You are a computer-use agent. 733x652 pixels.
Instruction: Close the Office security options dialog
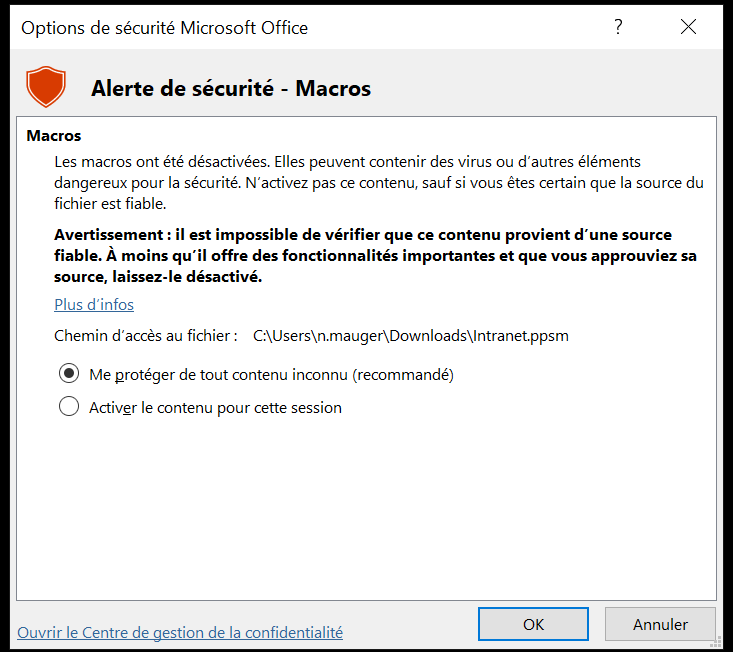[x=688, y=27]
